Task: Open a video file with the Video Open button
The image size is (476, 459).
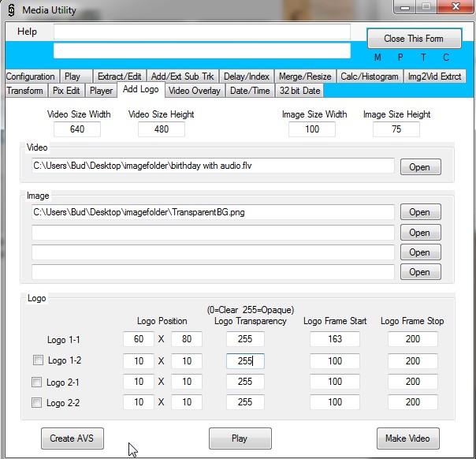Action: coord(421,166)
